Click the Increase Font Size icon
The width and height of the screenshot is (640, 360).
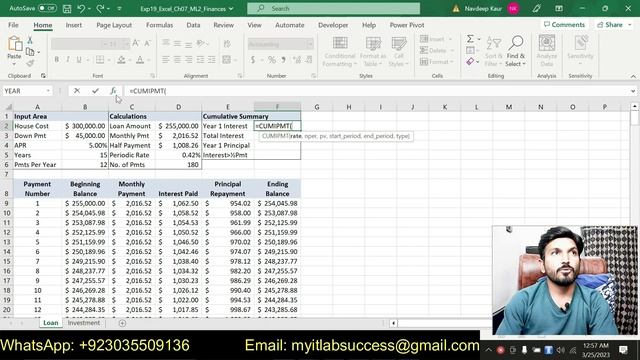click(x=136, y=43)
